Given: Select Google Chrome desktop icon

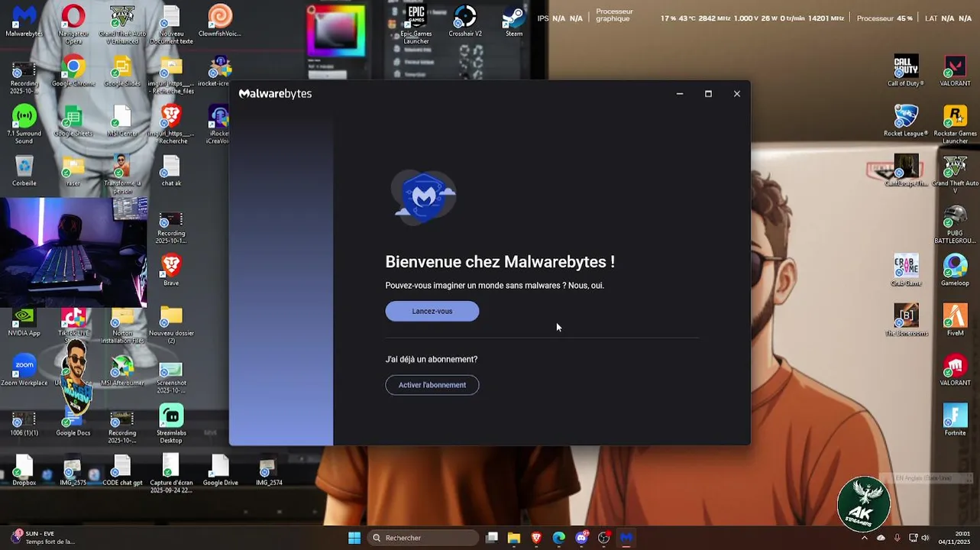Looking at the screenshot, I should coord(73,72).
